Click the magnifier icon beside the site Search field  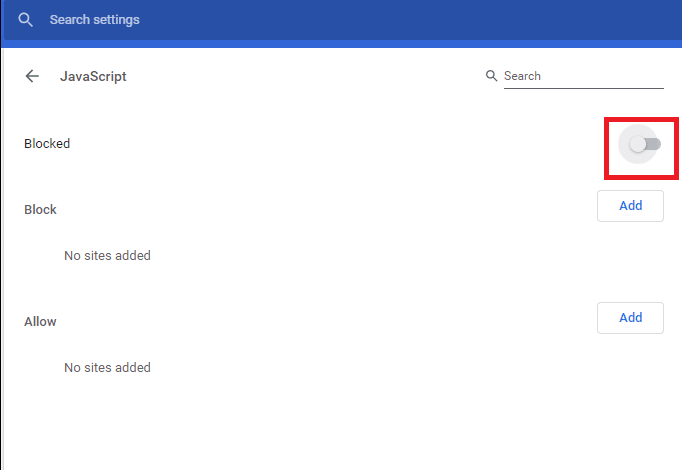[491, 76]
